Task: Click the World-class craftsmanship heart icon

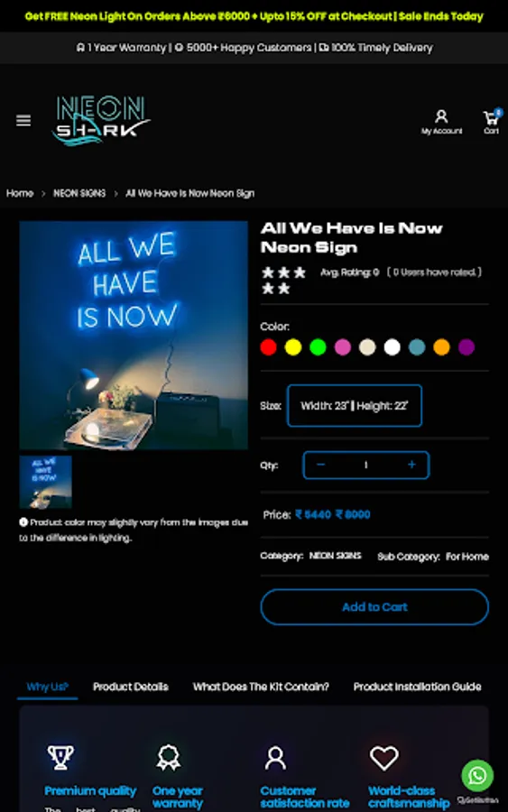Action: click(383, 758)
